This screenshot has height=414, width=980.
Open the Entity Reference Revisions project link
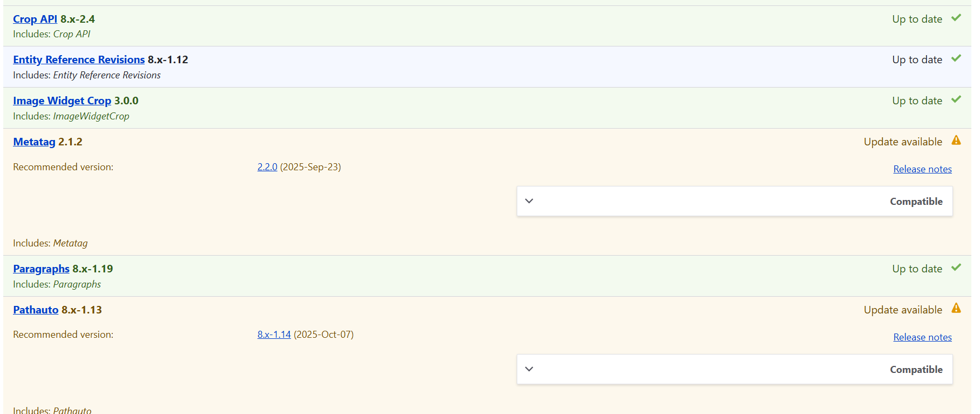(78, 59)
